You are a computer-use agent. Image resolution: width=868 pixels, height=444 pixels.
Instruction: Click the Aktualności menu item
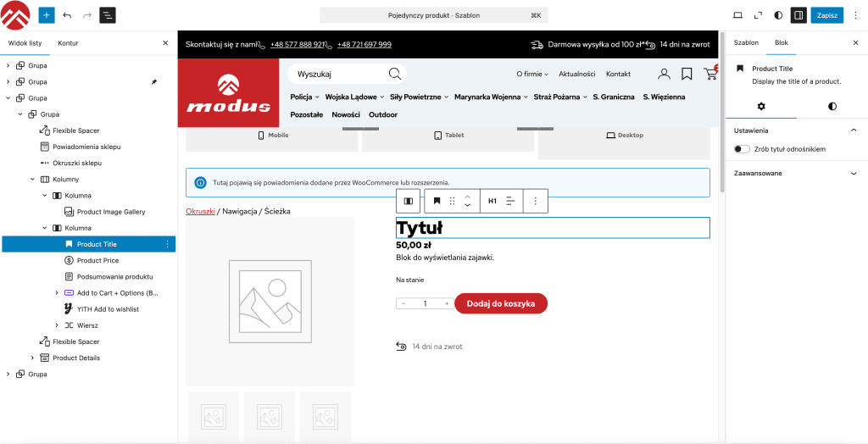(576, 74)
